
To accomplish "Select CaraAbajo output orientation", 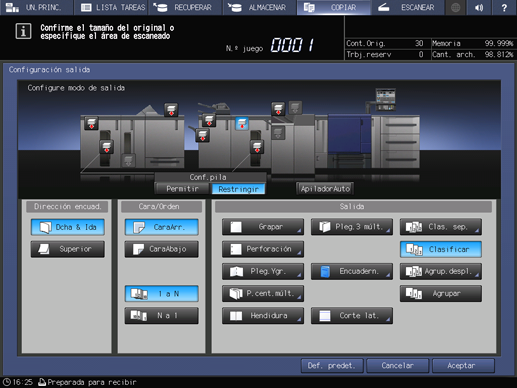I will [162, 249].
